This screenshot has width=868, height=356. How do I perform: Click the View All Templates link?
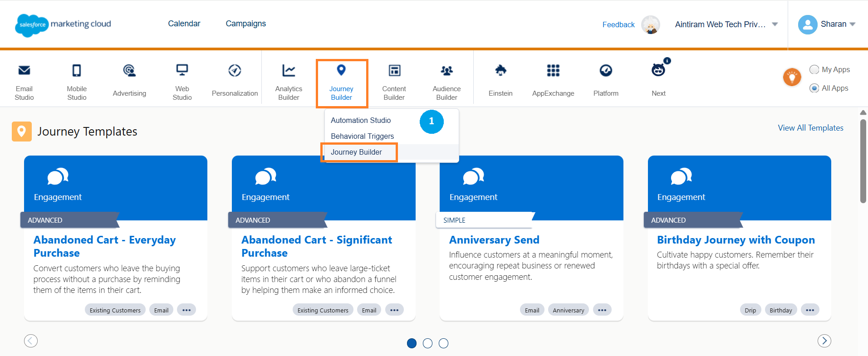point(810,128)
